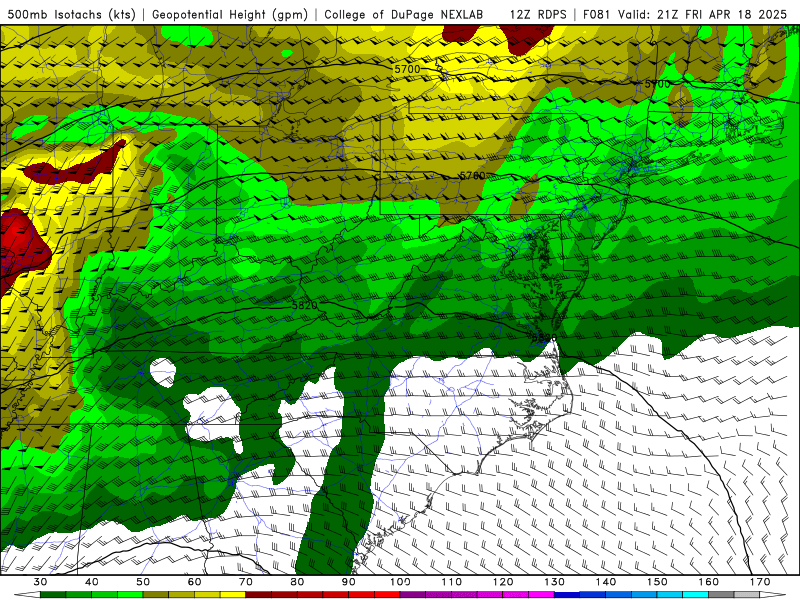
Task: Click the 40 label on the color scale
Action: coord(92,582)
